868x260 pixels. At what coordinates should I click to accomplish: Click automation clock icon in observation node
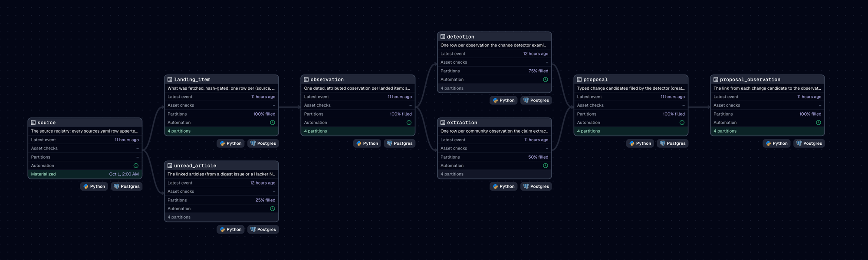pos(409,123)
